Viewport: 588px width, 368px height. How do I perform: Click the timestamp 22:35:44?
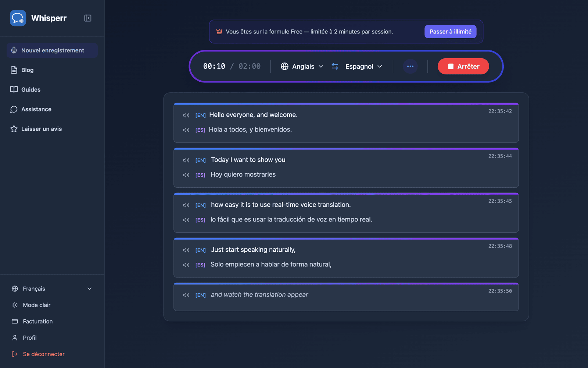click(x=500, y=156)
